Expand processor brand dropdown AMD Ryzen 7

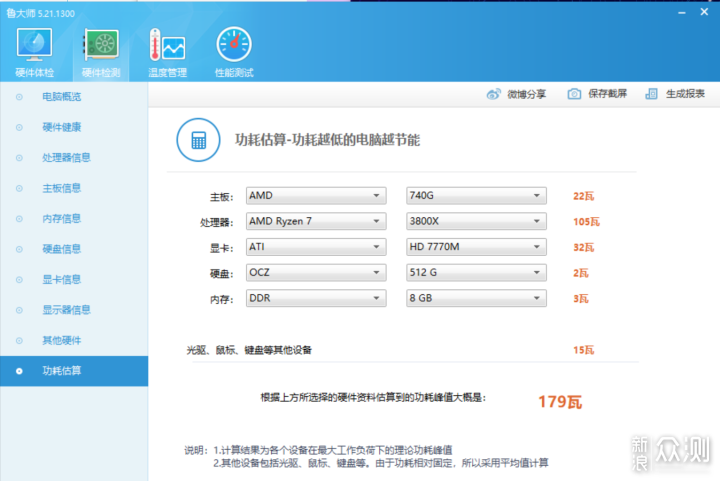[316, 221]
